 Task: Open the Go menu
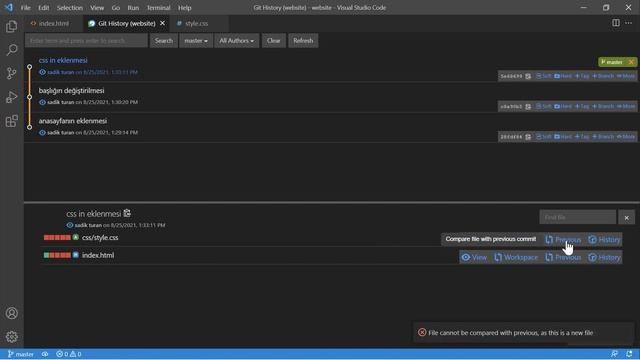point(116,7)
